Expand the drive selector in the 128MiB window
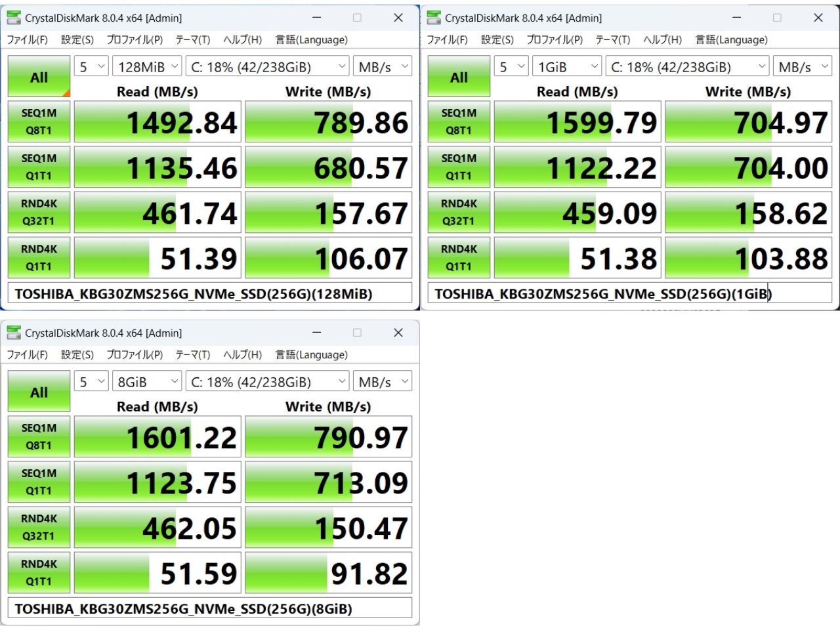Screen dimensions: 840x630 tap(268, 67)
